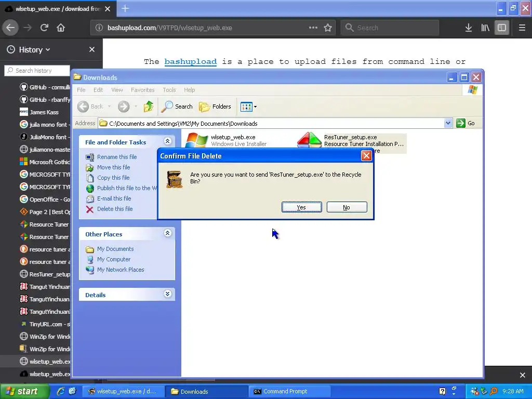The image size is (532, 399).
Task: Confirm deletion with the Yes button
Action: pos(301,207)
